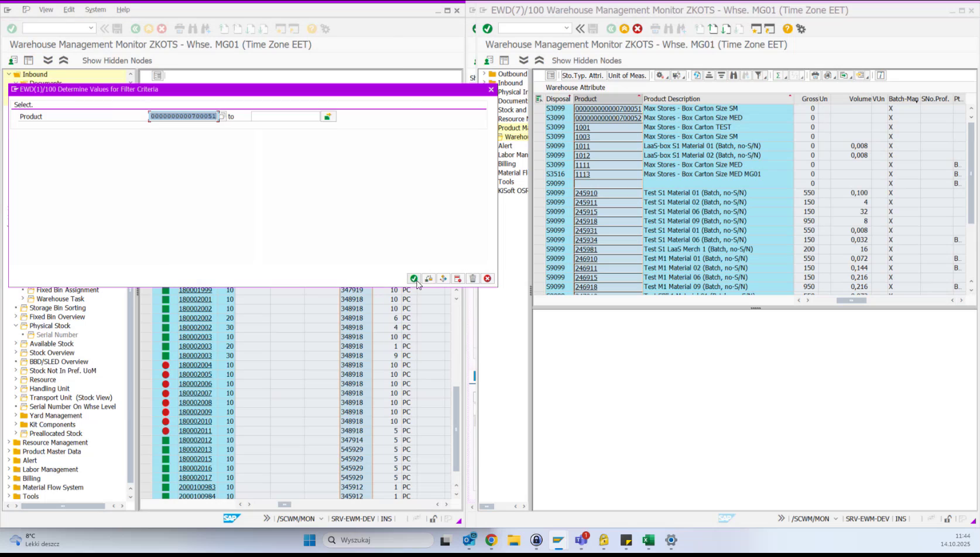This screenshot has height=557, width=980.
Task: Cancel the filter dialog with red X icon
Action: pos(487,278)
